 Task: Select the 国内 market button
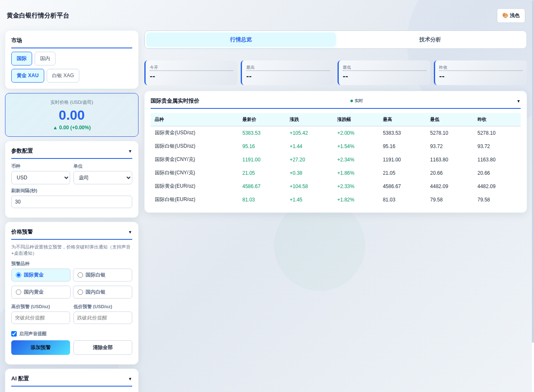[45, 59]
